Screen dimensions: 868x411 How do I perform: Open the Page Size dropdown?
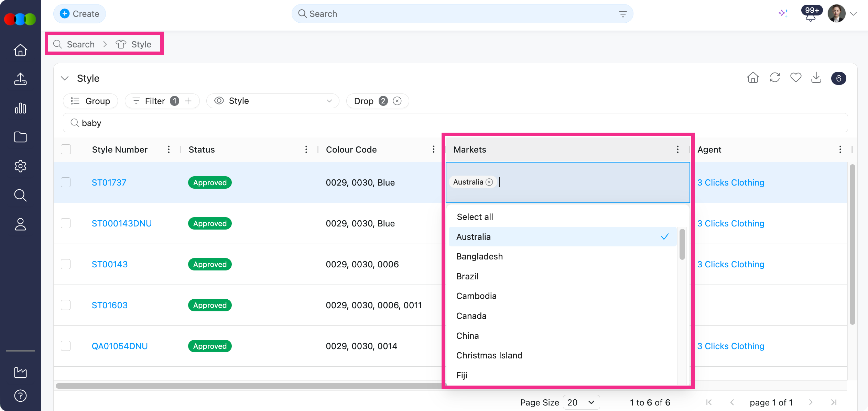click(581, 402)
